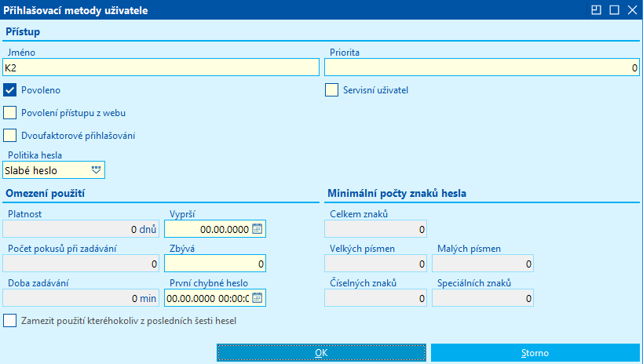The image size is (643, 364).
Task: Click the Minimální počty znaků hesla heading
Action: 397,193
